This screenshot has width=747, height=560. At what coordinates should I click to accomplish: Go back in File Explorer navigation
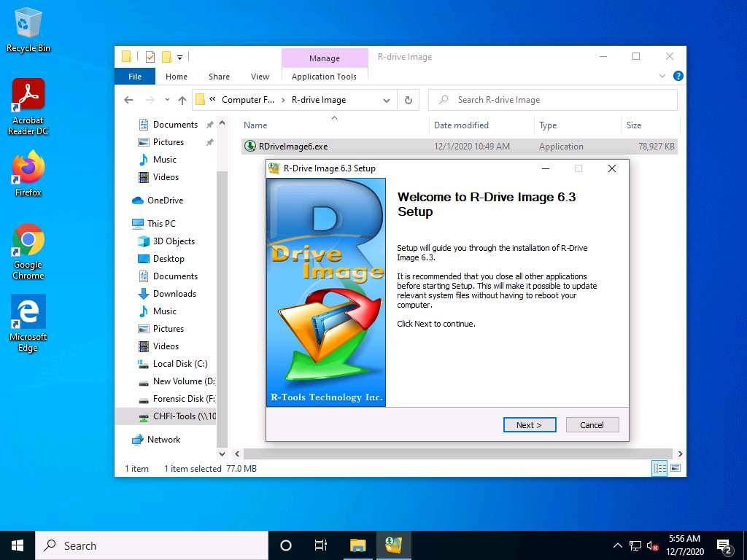coord(128,100)
